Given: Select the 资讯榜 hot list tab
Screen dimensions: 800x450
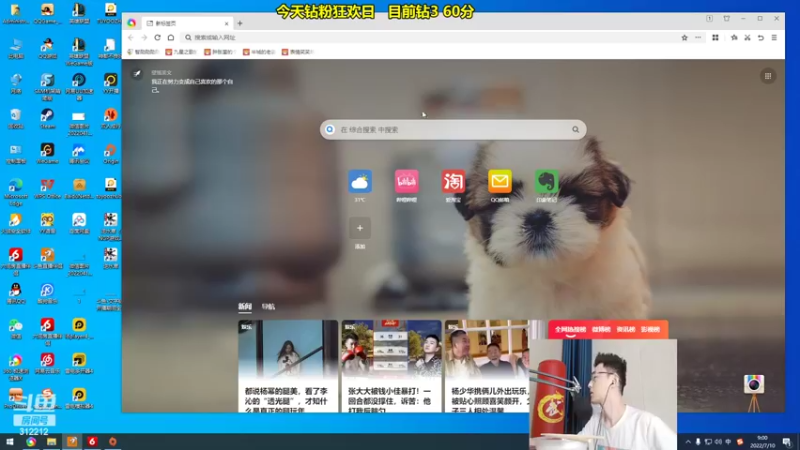Looking at the screenshot, I should (x=626, y=330).
